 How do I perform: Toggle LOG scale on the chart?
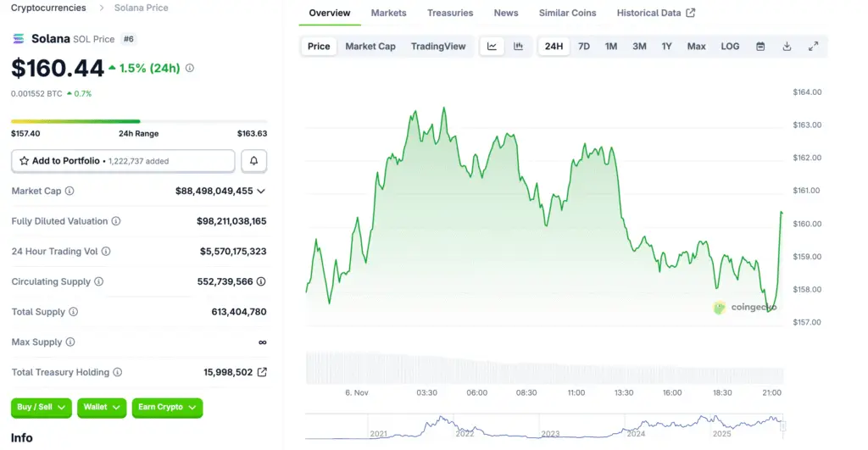pyautogui.click(x=730, y=46)
